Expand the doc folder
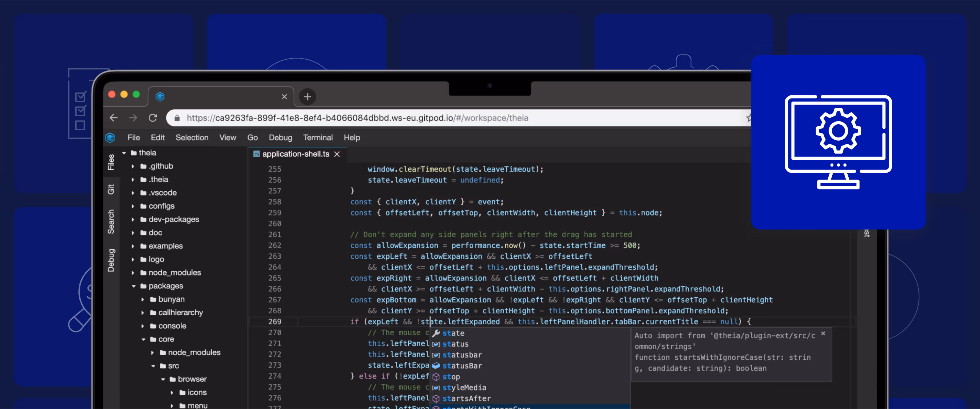Viewport: 980px width, 409px height. (x=133, y=233)
